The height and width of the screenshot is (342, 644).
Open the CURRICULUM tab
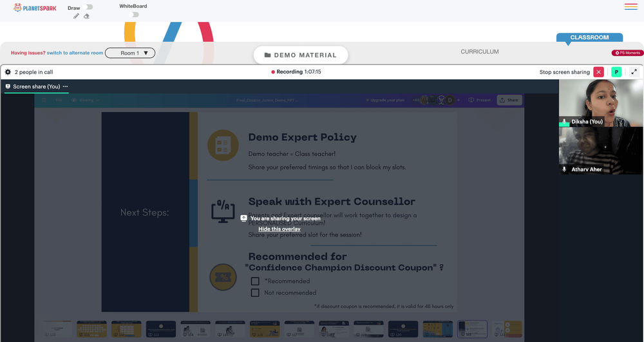[480, 52]
